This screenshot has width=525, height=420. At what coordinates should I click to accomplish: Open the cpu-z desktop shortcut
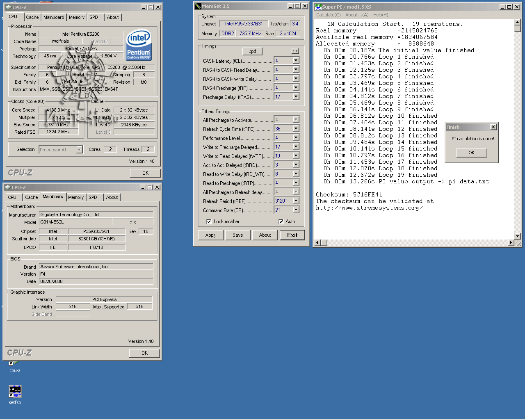click(x=15, y=366)
